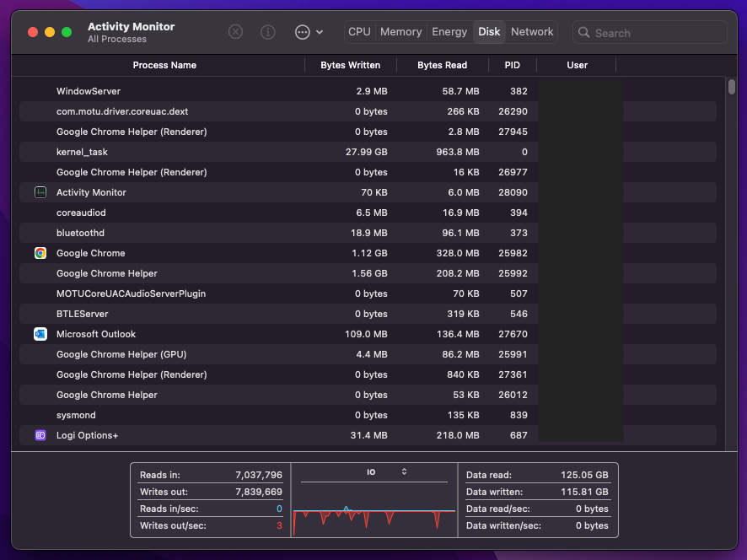Click the 27.99 GB bytes written value

(367, 152)
